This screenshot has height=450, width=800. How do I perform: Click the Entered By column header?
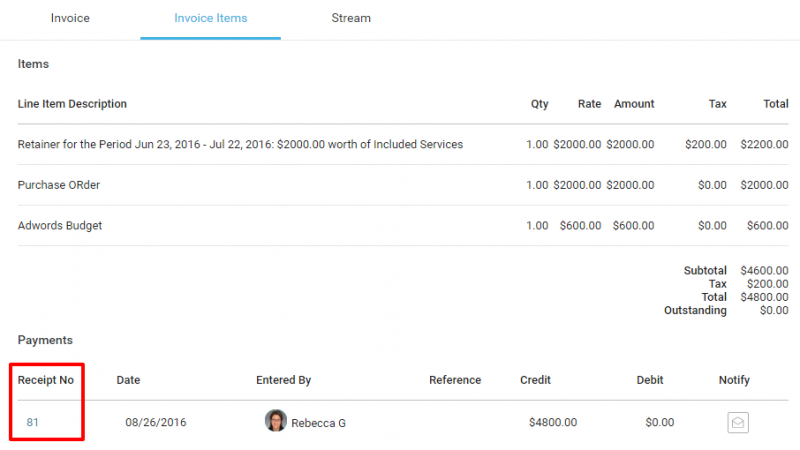point(283,380)
